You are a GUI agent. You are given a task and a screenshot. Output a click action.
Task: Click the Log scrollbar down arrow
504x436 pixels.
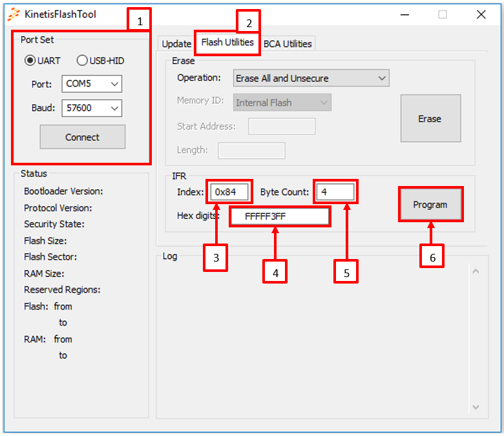click(476, 407)
